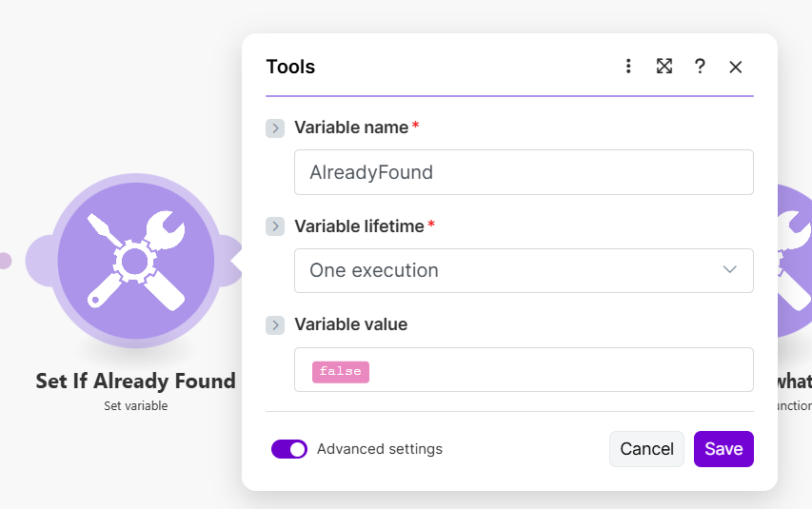Click the Advanced settings label text

tap(380, 449)
